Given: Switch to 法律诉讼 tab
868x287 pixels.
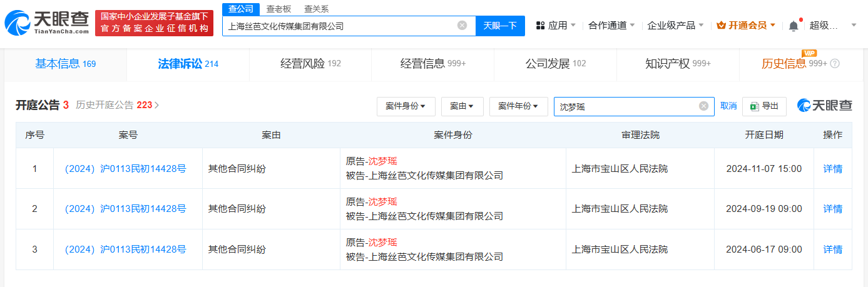Looking at the screenshot, I should tap(188, 64).
